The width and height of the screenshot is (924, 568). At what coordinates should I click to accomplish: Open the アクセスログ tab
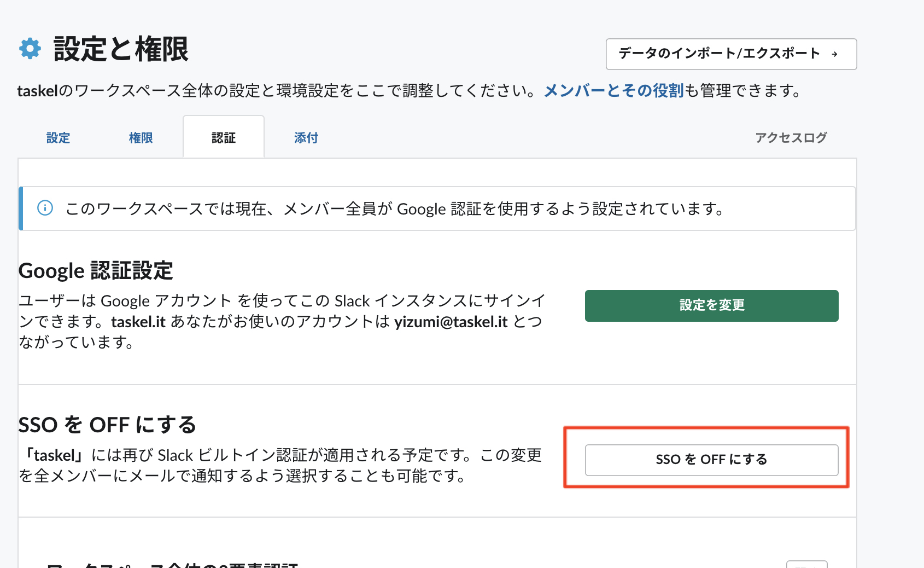[x=791, y=138]
